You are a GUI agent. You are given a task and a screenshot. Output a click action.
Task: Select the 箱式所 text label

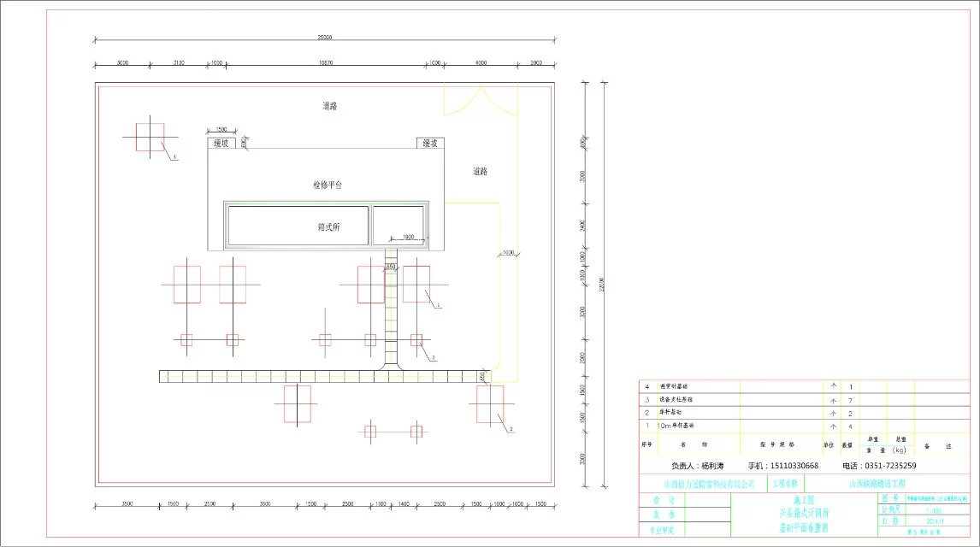[329, 227]
